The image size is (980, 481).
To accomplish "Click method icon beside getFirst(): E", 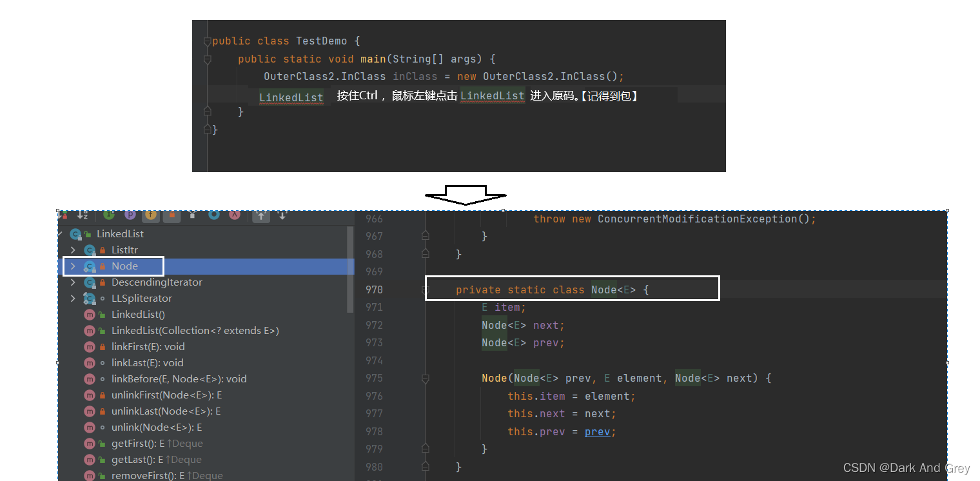I will (90, 444).
